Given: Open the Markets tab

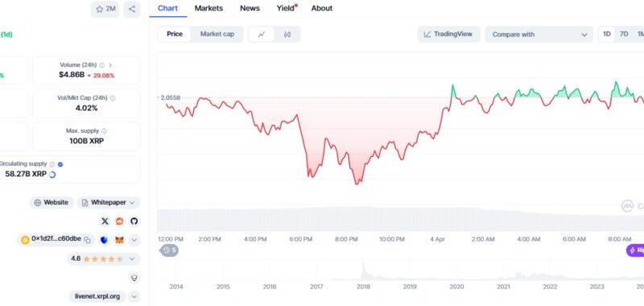Looking at the screenshot, I should pyautogui.click(x=208, y=8).
